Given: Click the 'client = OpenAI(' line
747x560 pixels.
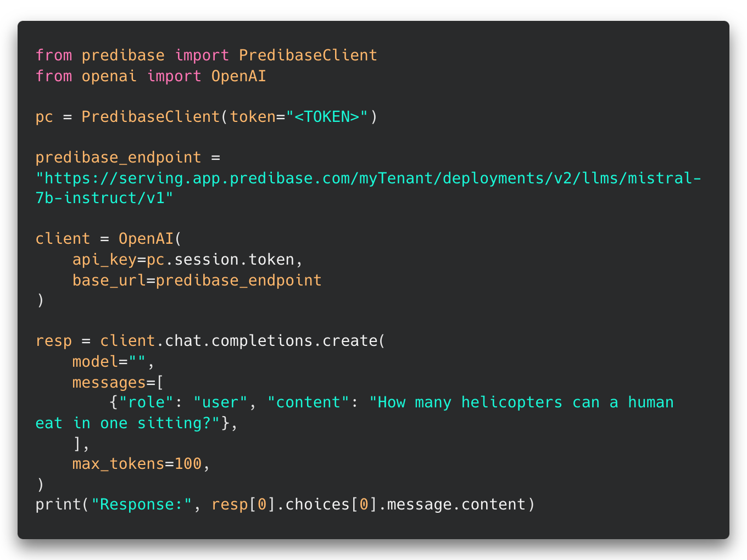Looking at the screenshot, I should (109, 239).
